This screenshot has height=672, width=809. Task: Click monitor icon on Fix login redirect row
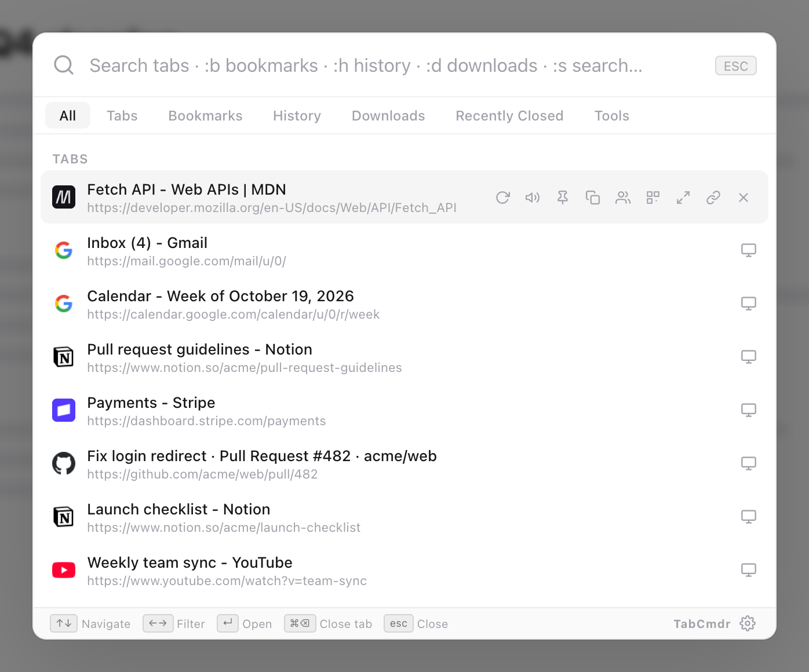(749, 463)
